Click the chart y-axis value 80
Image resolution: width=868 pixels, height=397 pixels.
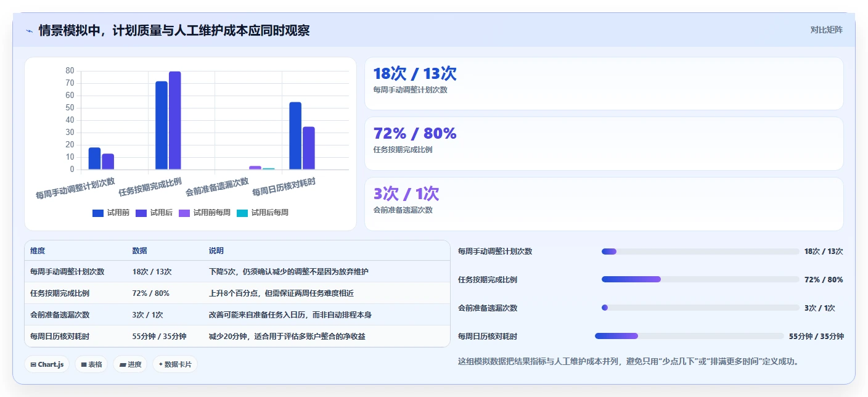point(70,71)
